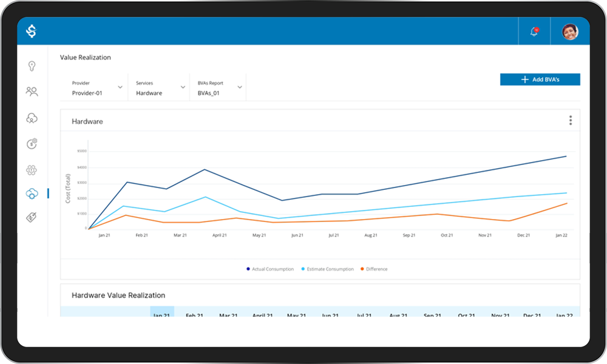The height and width of the screenshot is (364, 607).
Task: Click the Dec 21 axis label
Action: coord(523,235)
